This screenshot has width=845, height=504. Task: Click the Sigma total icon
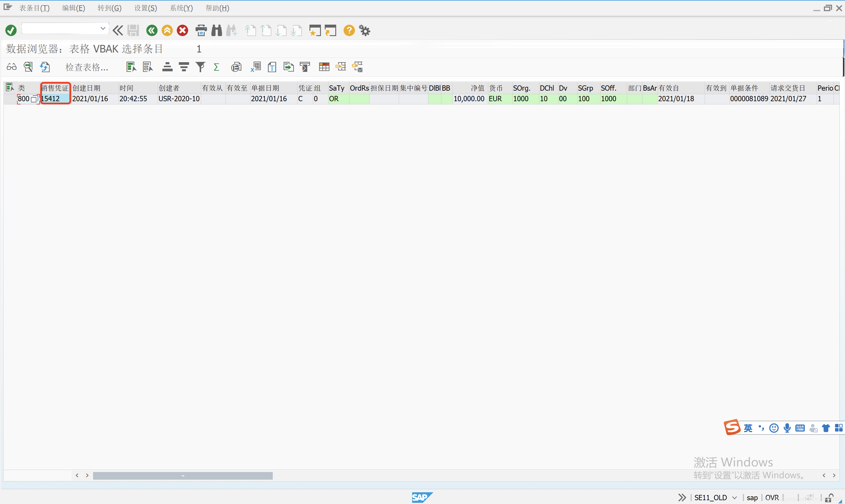(x=216, y=67)
